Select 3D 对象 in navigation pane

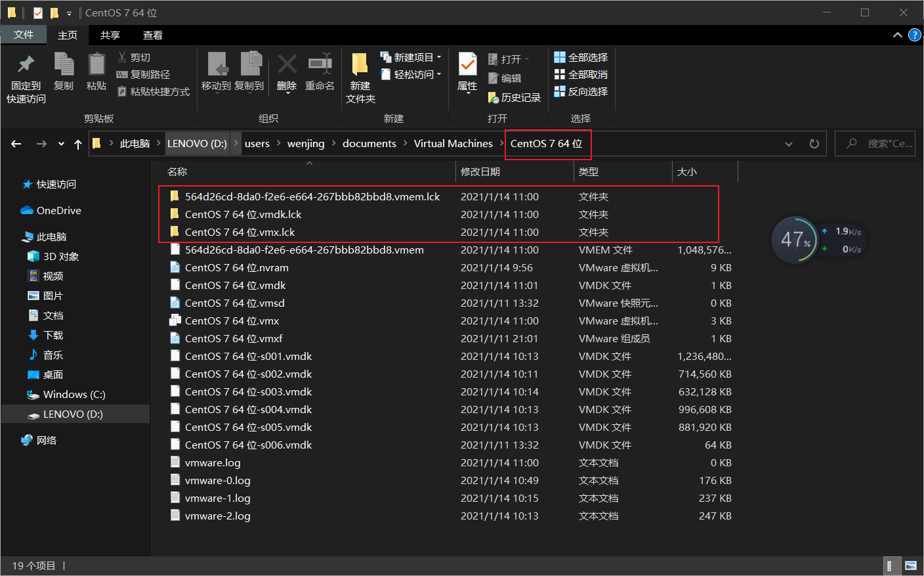[x=52, y=257]
